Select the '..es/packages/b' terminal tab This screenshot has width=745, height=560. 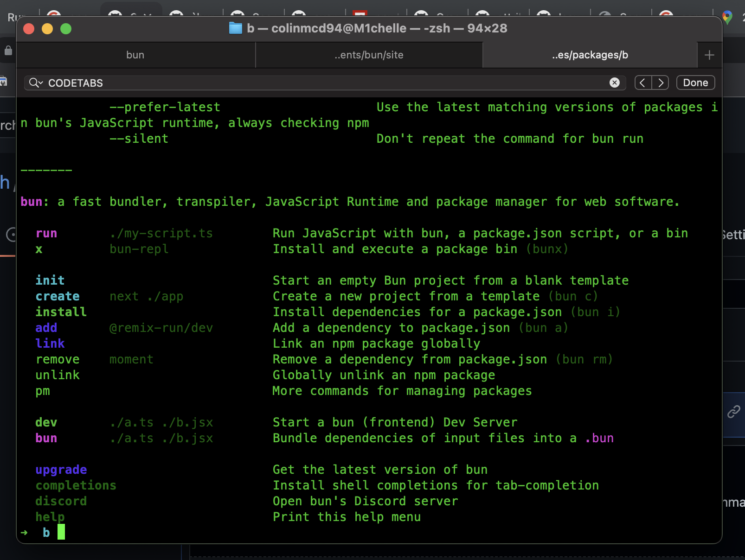coord(590,55)
